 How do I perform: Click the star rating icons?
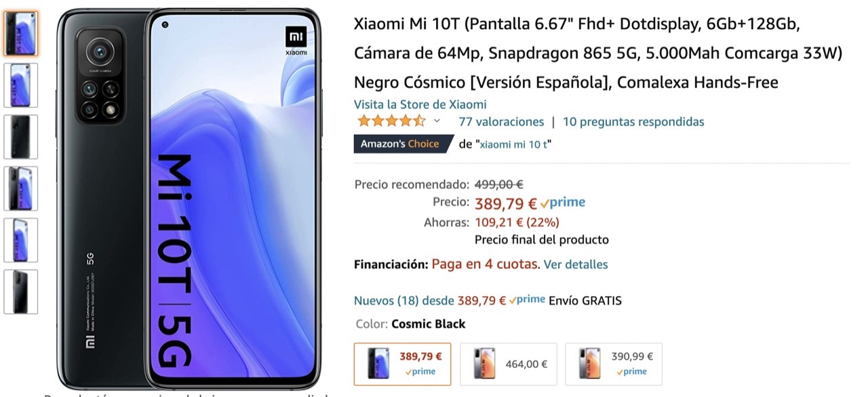click(391, 122)
